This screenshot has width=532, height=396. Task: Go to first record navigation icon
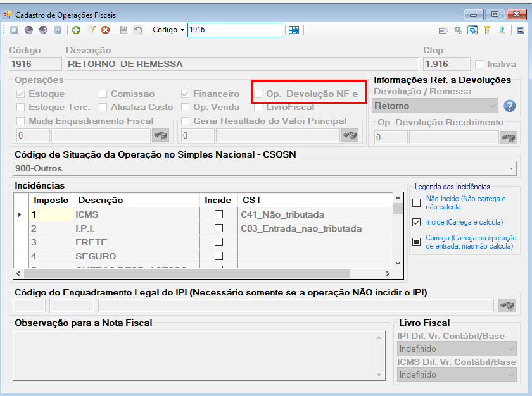pyautogui.click(x=14, y=30)
